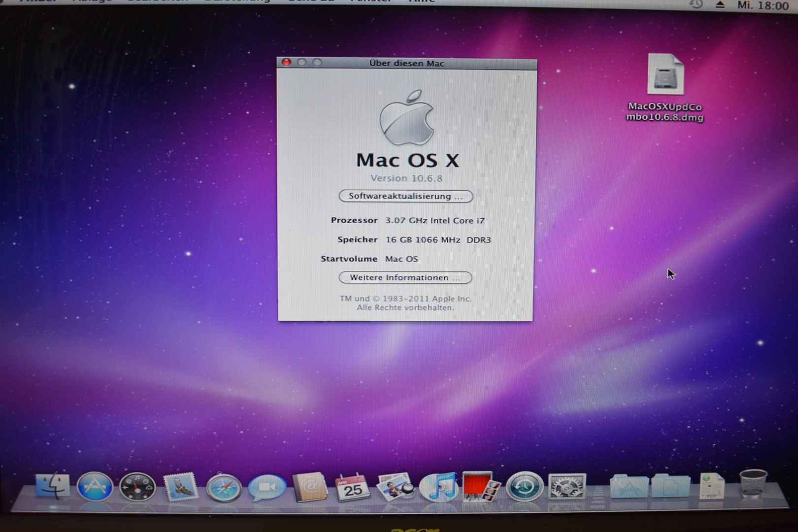Image resolution: width=798 pixels, height=532 pixels.
Task: Open iTunes music note icon
Action: coord(438,487)
